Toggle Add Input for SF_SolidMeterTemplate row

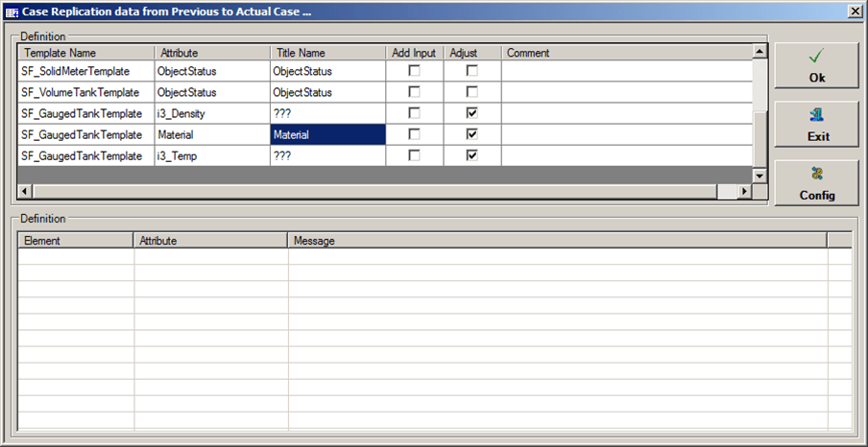tap(414, 71)
